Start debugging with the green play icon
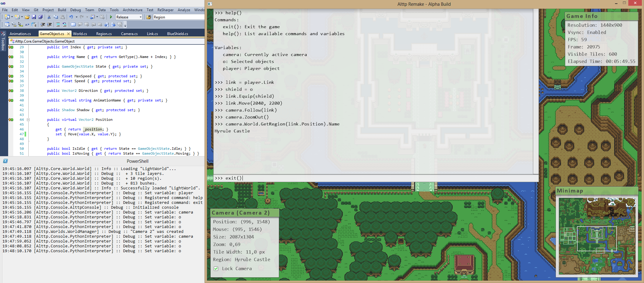Screen dimensions: 644x283 coord(111,17)
